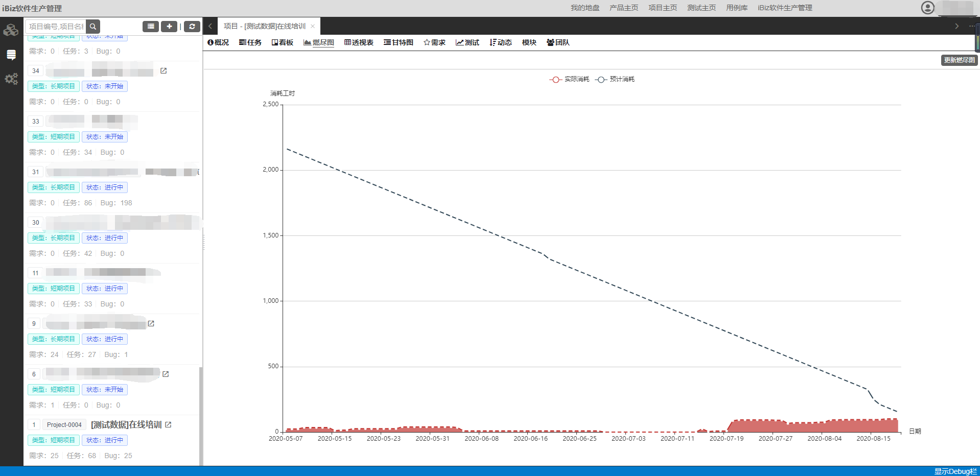Go to 产品主页 in top menu
The width and height of the screenshot is (980, 476).
[x=624, y=8]
